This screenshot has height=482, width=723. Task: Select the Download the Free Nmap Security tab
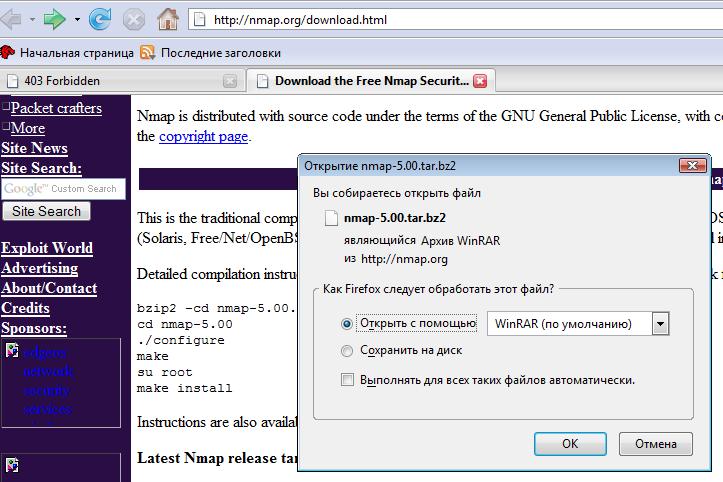click(x=371, y=81)
